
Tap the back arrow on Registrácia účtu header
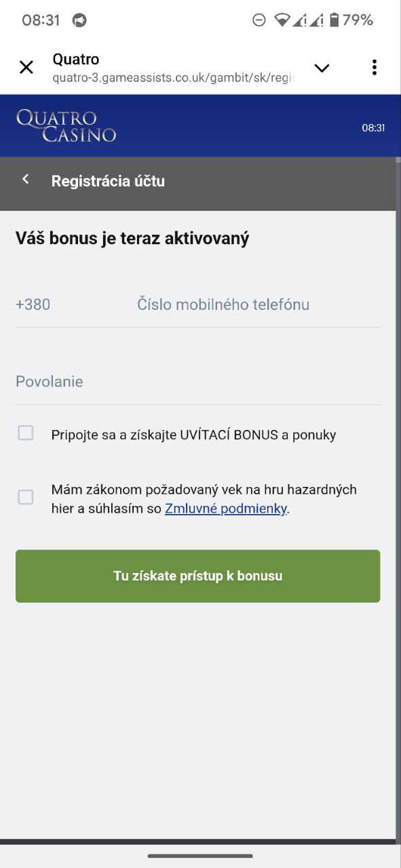click(25, 178)
